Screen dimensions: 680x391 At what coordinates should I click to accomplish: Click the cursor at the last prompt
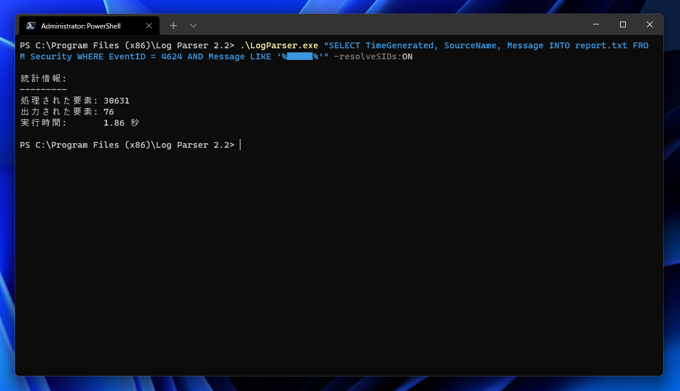[240, 145]
